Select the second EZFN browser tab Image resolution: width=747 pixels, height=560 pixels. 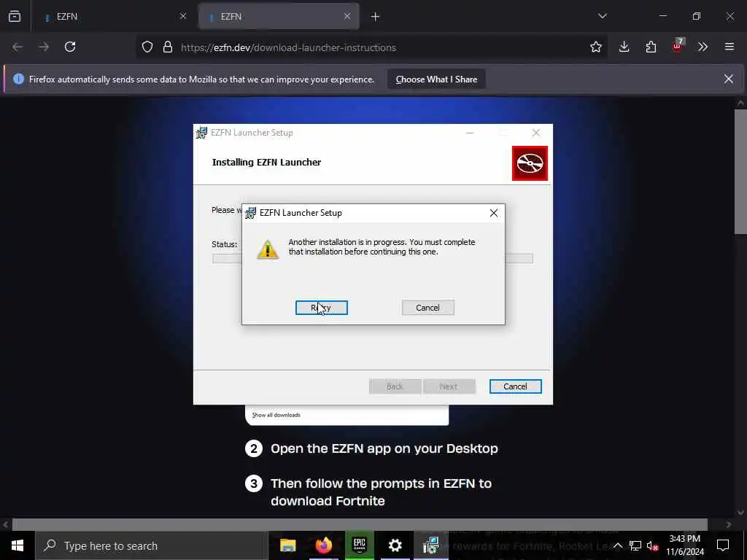tap(279, 17)
